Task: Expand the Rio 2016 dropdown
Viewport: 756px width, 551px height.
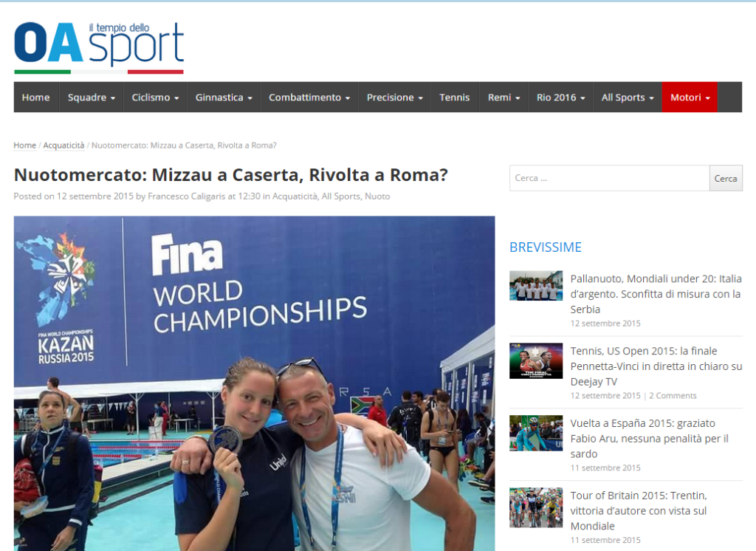Action: coord(560,97)
